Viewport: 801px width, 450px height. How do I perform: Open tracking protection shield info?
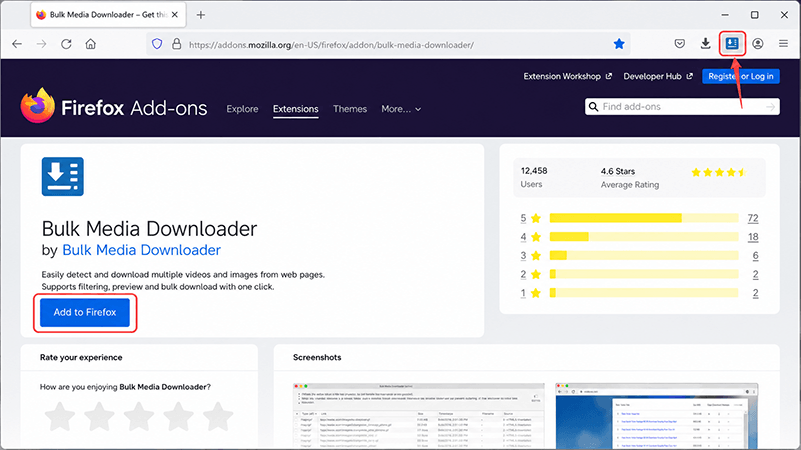157,44
